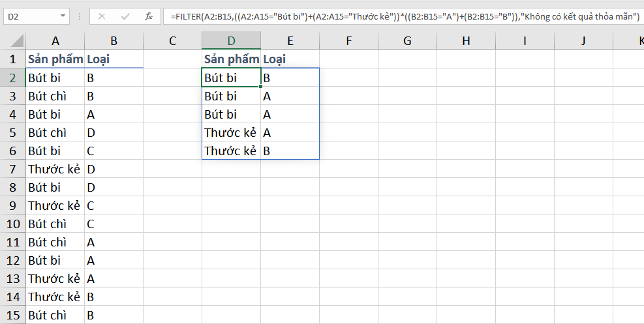Click cell B1 labeled 'Loại'
This screenshot has height=324, width=644.
[114, 59]
